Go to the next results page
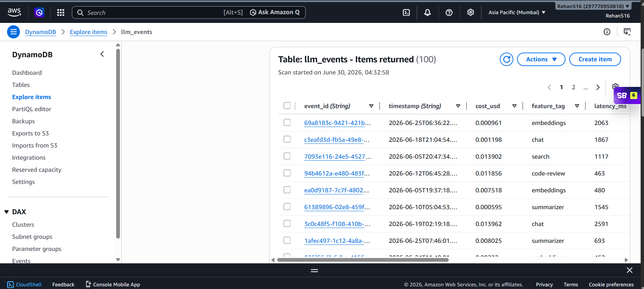 pyautogui.click(x=598, y=87)
